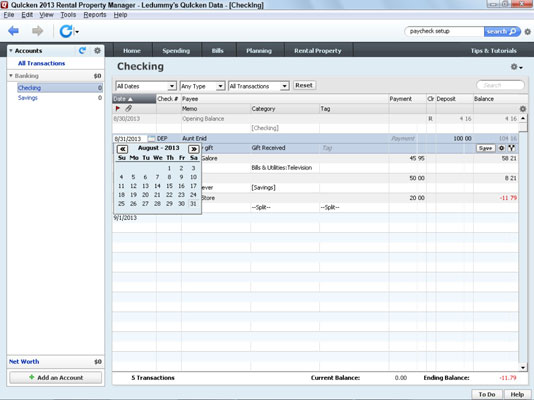This screenshot has width=534, height=400.
Task: Sort register by Date column
Action: (x=134, y=99)
